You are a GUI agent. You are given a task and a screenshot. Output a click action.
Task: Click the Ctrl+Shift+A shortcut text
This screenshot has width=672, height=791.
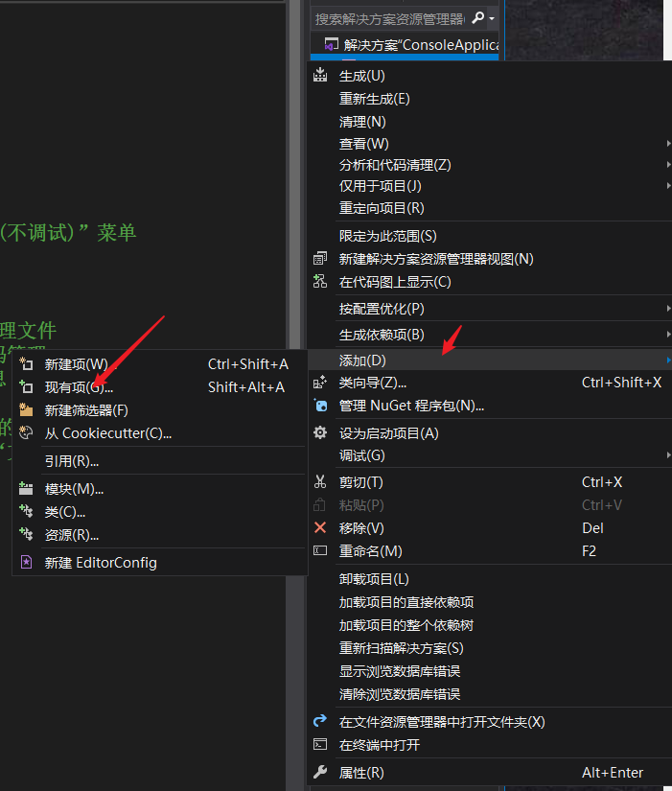click(247, 363)
